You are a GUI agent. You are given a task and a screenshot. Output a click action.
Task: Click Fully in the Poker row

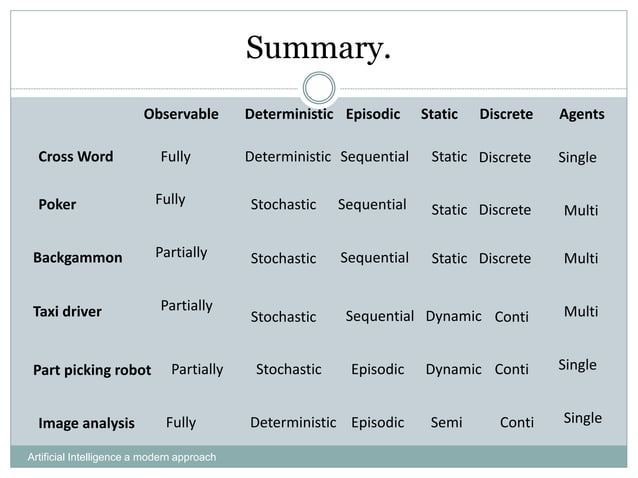[170, 199]
